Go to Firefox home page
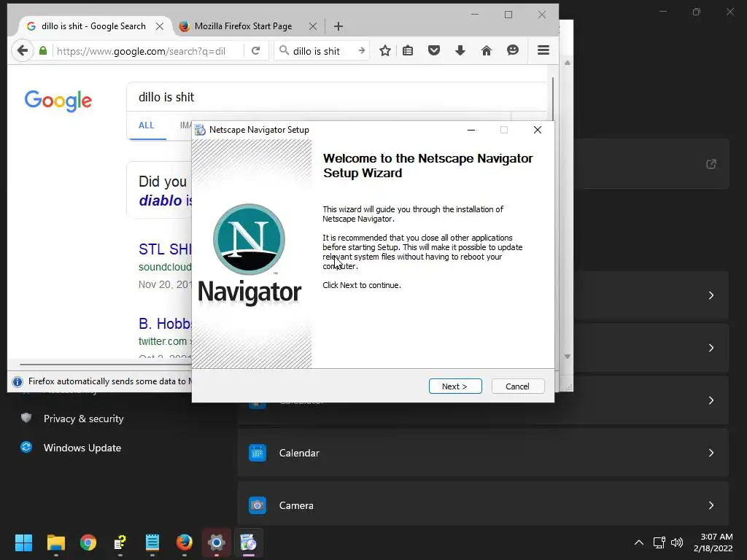 (486, 50)
